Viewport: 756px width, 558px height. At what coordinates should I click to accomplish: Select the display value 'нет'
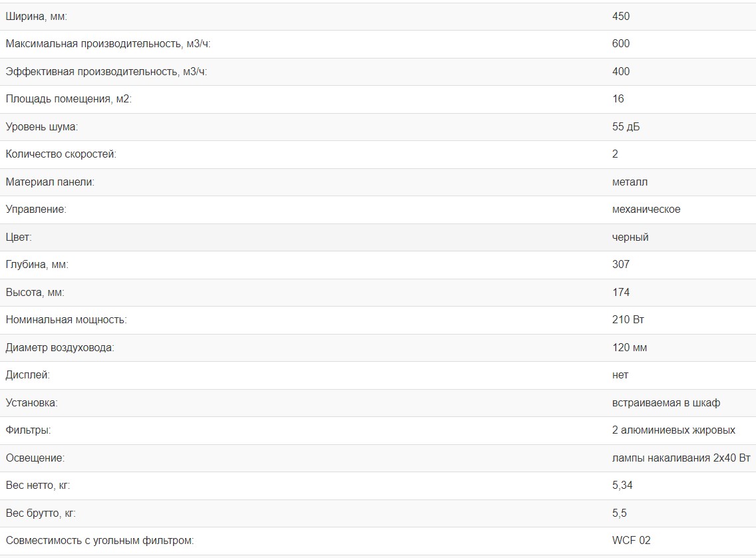(x=620, y=375)
